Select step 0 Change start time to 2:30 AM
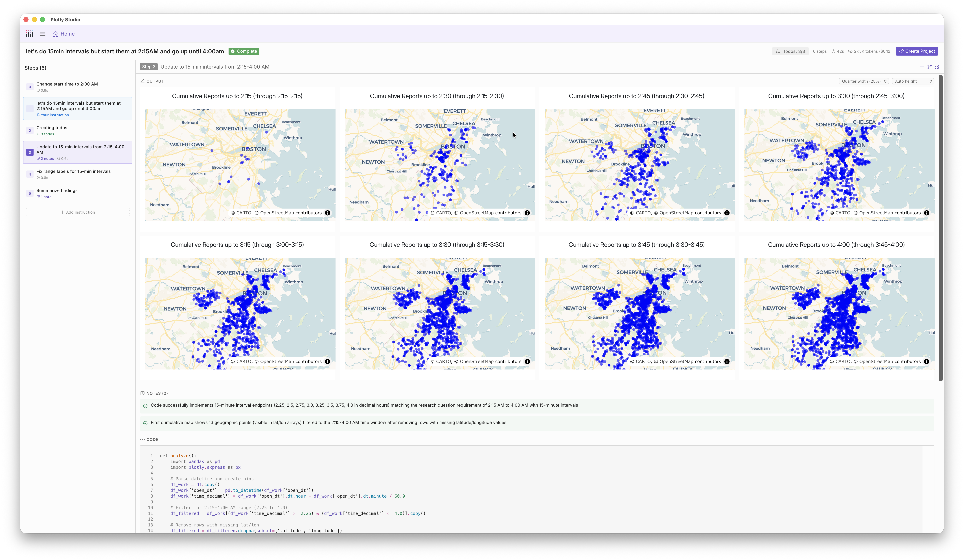The height and width of the screenshot is (560, 964). [78, 87]
